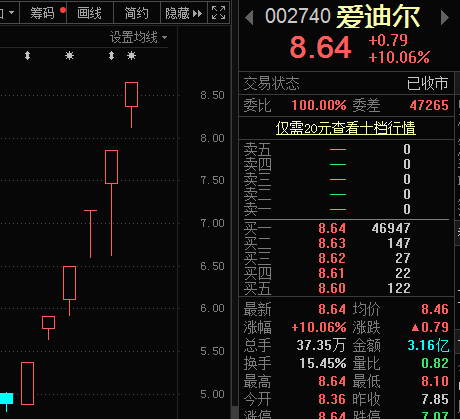Click 买一 price 8.64
The height and width of the screenshot is (419, 460).
(x=332, y=228)
